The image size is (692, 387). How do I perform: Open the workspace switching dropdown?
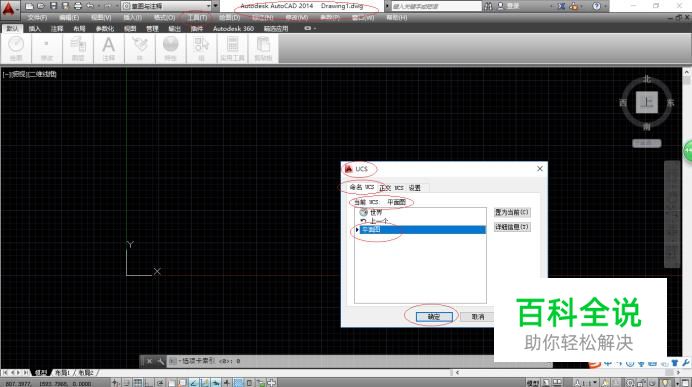coord(166,6)
